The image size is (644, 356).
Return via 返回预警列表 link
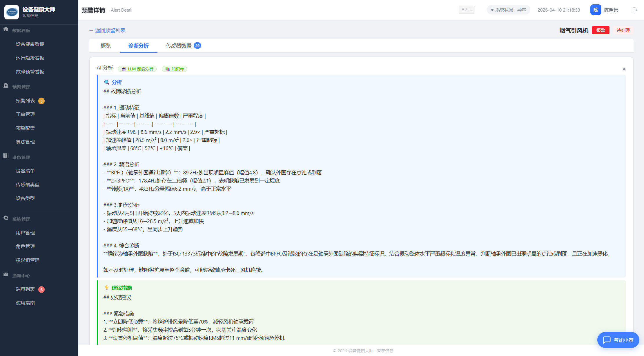coord(107,30)
